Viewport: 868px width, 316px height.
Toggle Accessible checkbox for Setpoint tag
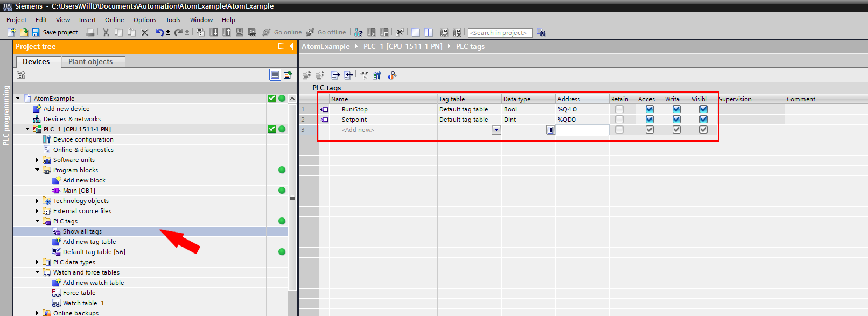(x=649, y=120)
